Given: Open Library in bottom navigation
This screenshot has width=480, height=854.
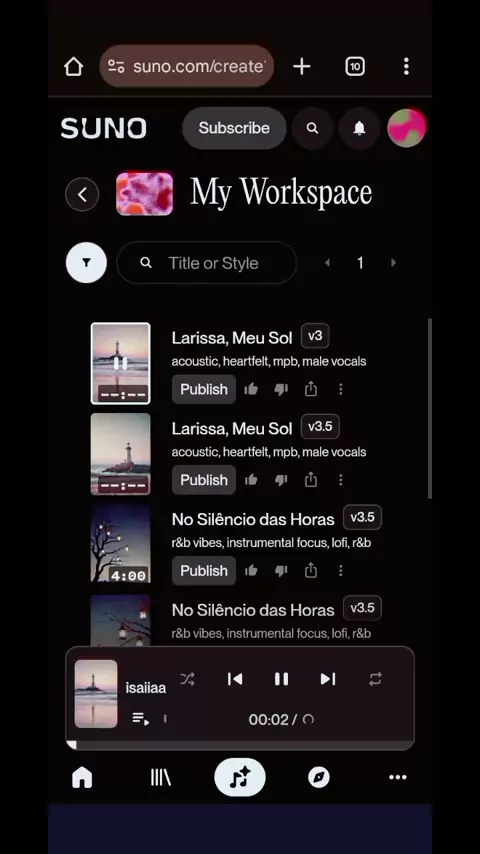Looking at the screenshot, I should pyautogui.click(x=161, y=778).
